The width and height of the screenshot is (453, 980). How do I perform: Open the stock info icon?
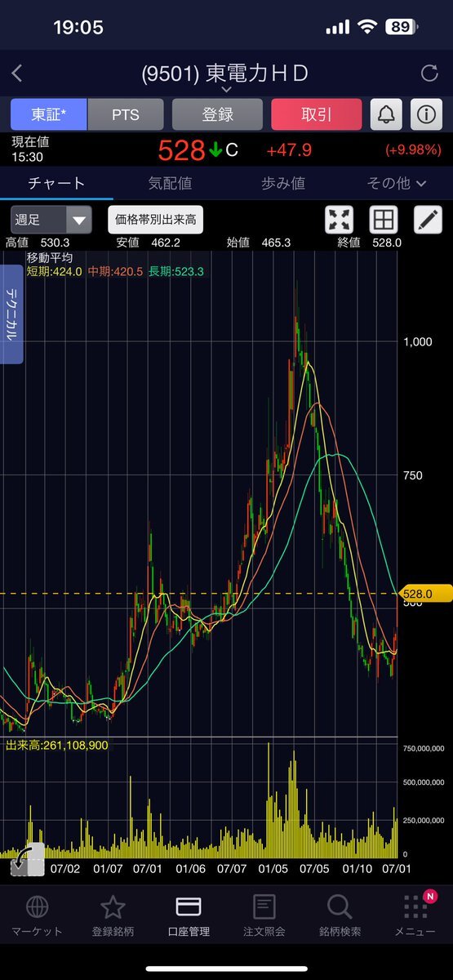point(425,115)
